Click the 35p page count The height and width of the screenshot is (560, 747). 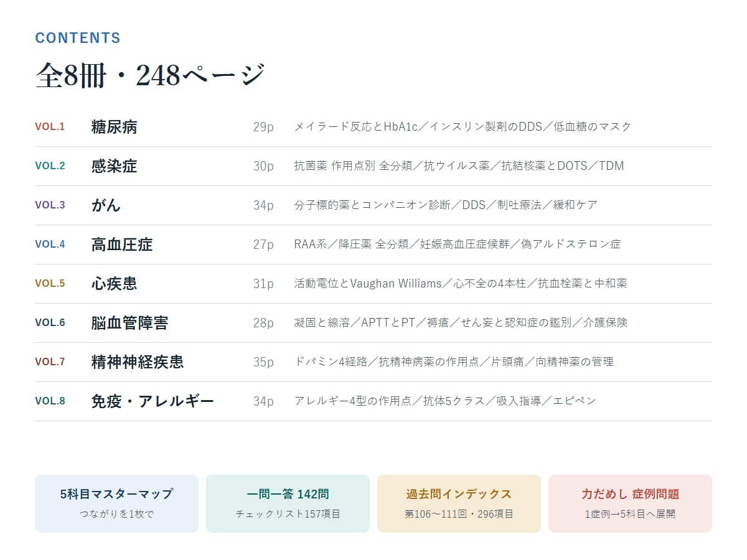[263, 362]
